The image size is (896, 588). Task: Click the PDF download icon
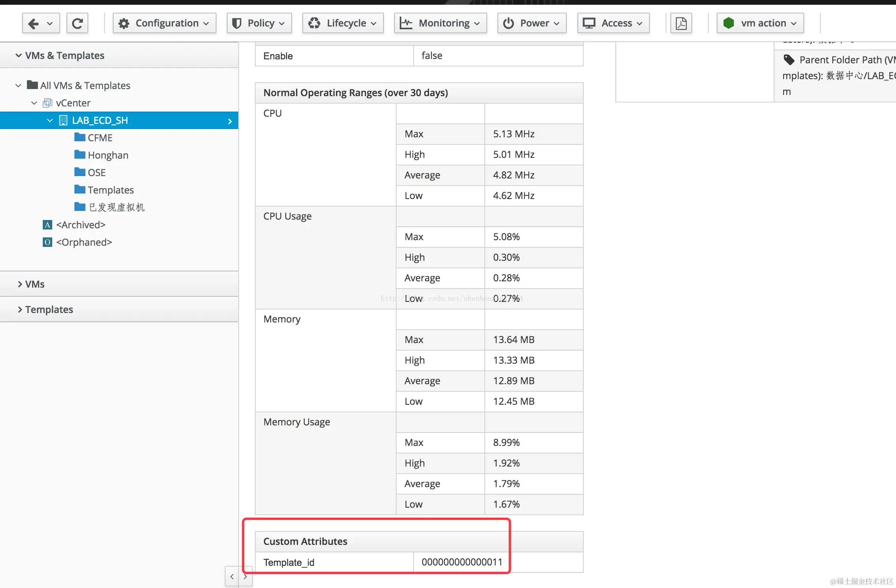(x=681, y=23)
